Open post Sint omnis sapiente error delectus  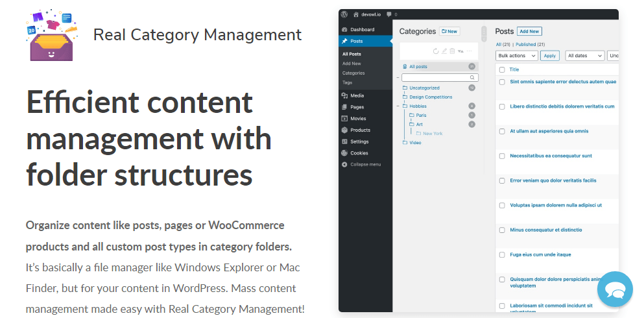(x=563, y=82)
